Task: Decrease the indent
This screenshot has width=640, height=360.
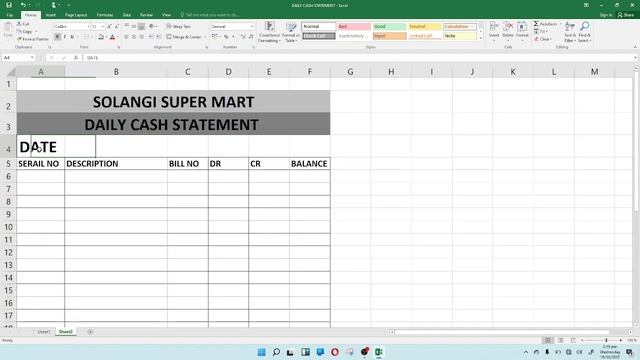Action: tap(151, 37)
